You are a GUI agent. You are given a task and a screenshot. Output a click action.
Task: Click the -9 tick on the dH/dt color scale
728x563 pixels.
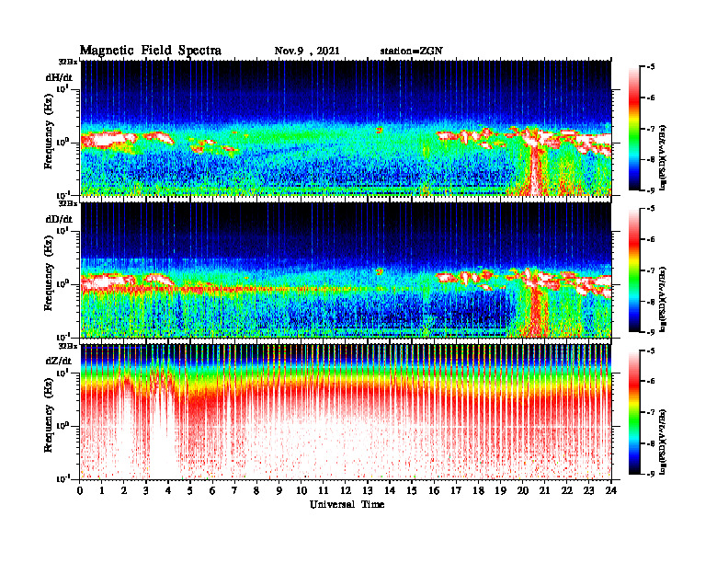[x=650, y=190]
